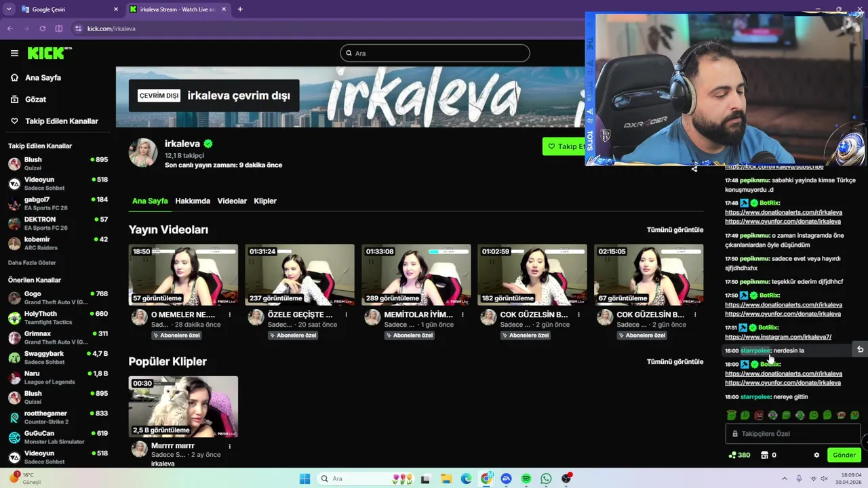
Task: Open Naru recommended channel avatar
Action: click(14, 377)
